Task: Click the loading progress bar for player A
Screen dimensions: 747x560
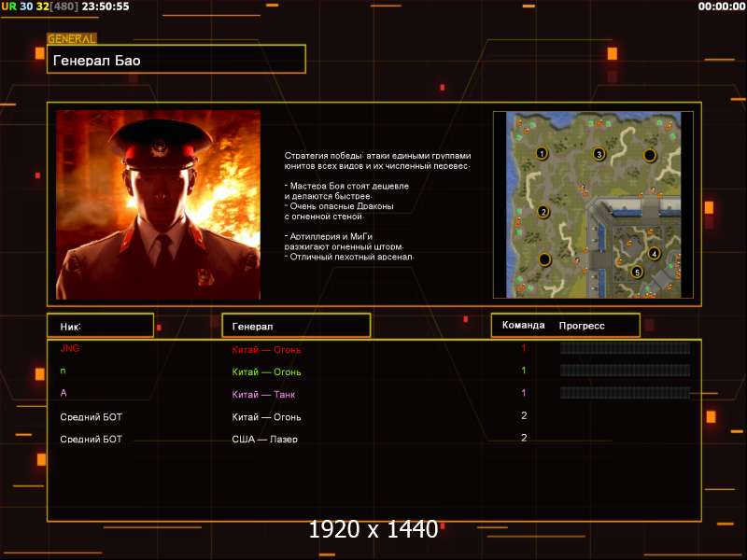Action: [625, 393]
